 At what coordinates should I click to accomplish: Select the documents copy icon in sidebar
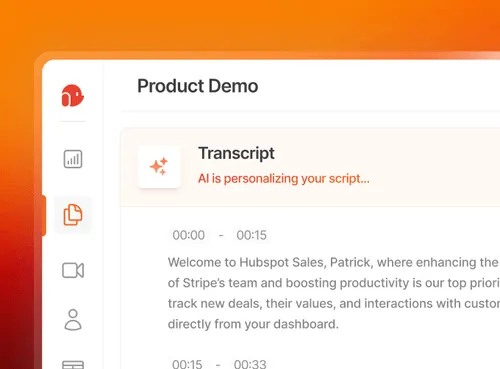73,215
